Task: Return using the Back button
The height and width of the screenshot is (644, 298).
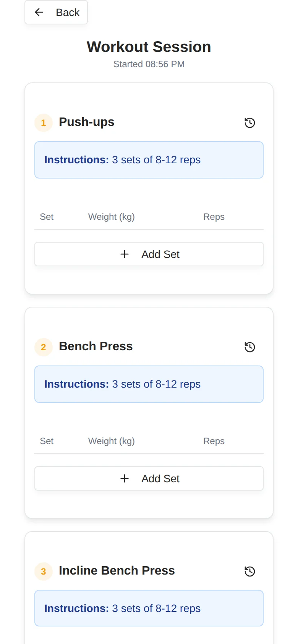Action: 56,12
